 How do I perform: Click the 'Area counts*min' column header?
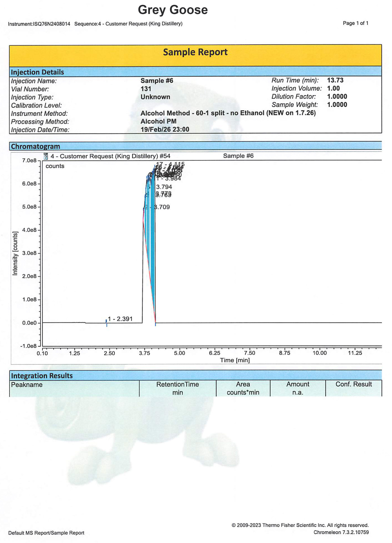click(x=243, y=388)
